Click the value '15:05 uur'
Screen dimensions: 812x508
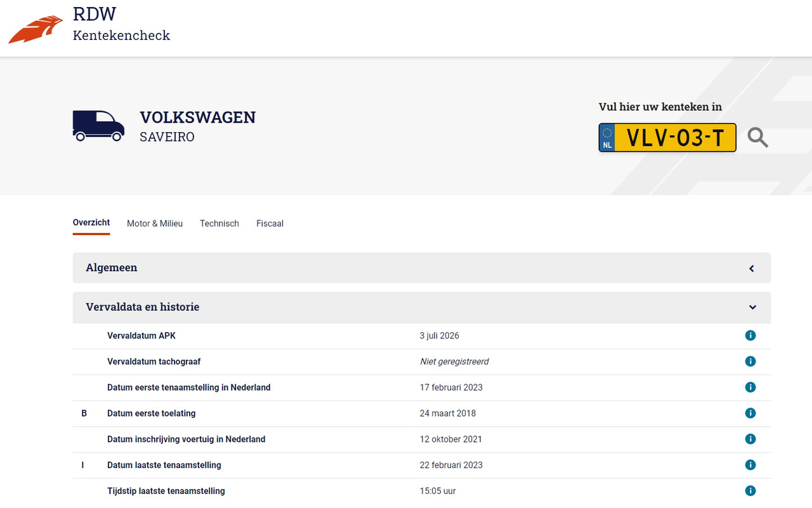click(438, 491)
